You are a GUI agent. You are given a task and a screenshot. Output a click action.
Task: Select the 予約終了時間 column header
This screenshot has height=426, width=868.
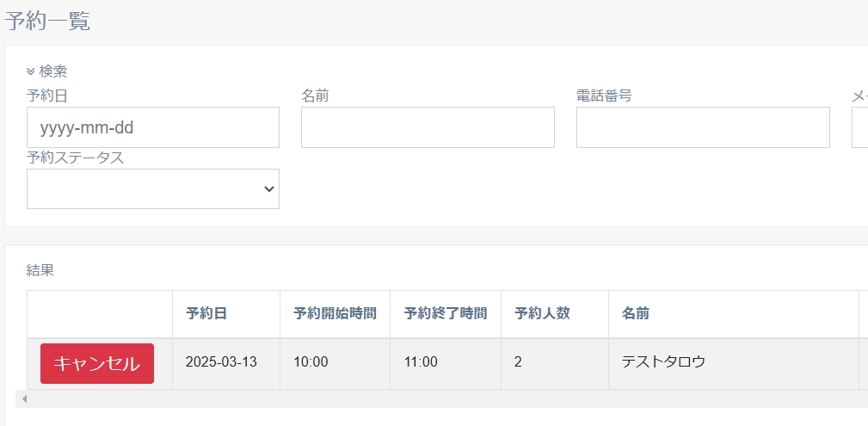click(x=446, y=314)
